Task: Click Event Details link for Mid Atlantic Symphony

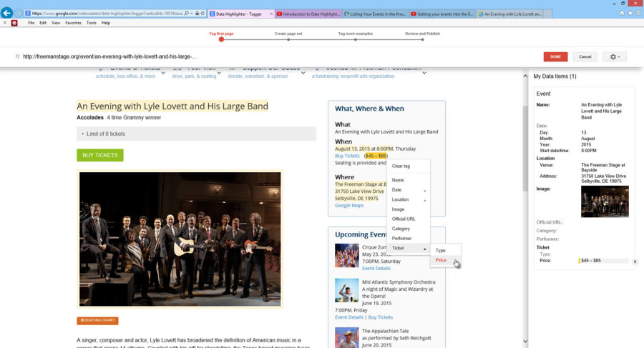Action: 349,317
